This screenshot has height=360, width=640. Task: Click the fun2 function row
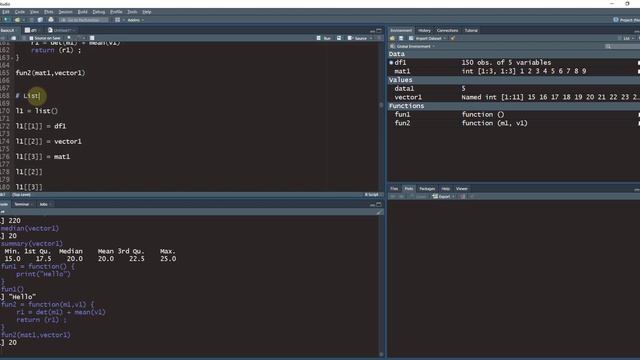(514, 123)
